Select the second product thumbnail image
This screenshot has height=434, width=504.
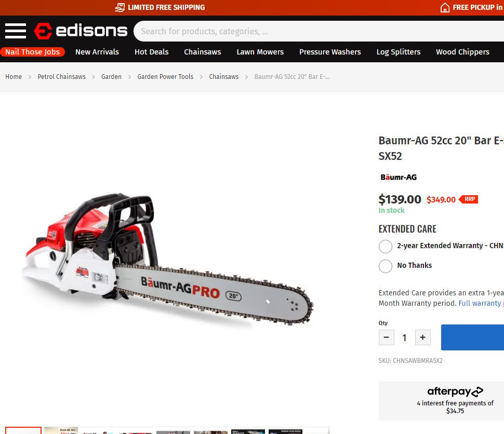(x=61, y=430)
